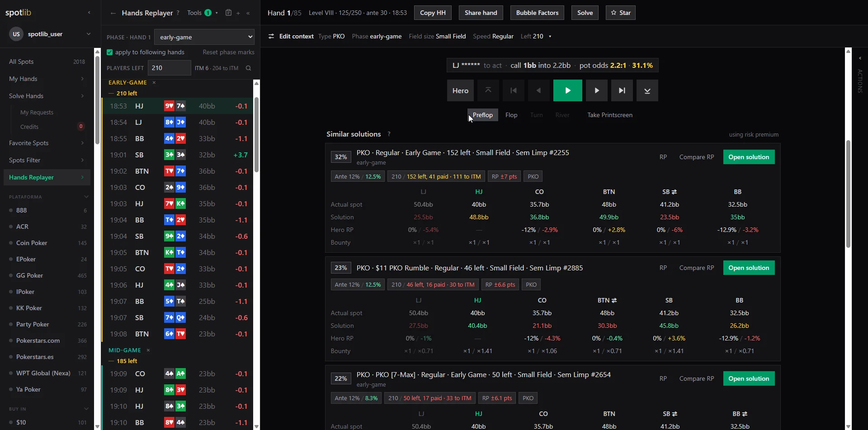Expand the My Hands menu
Viewport: 868px width, 430px height.
(x=47, y=79)
